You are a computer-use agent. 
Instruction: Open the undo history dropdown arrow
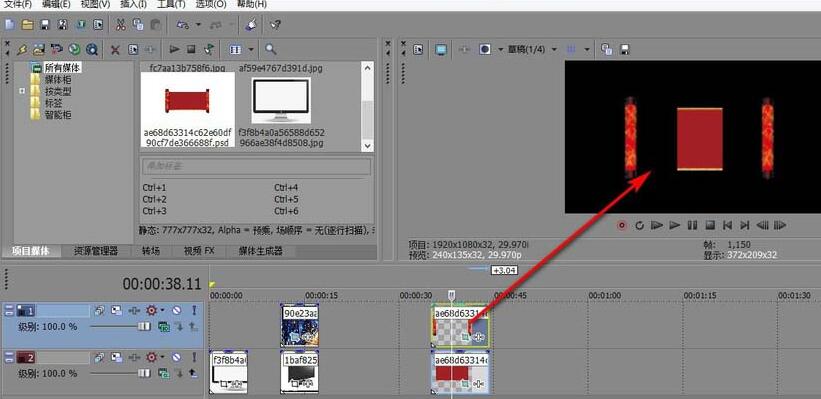point(198,25)
